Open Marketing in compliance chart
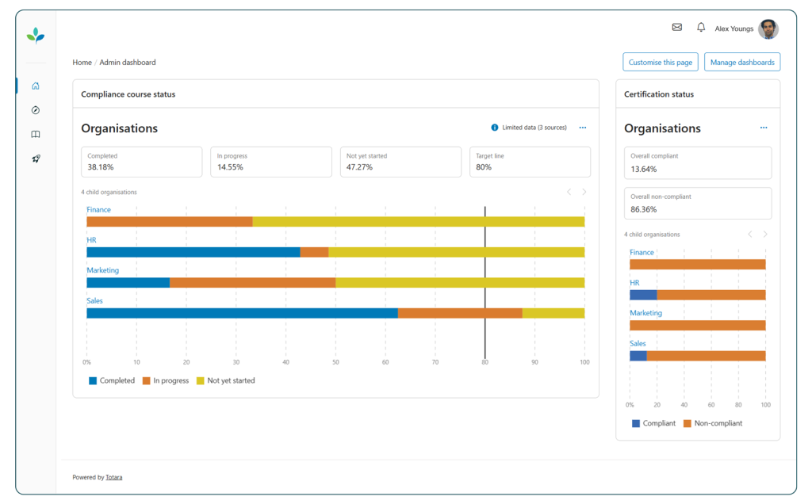 click(102, 270)
